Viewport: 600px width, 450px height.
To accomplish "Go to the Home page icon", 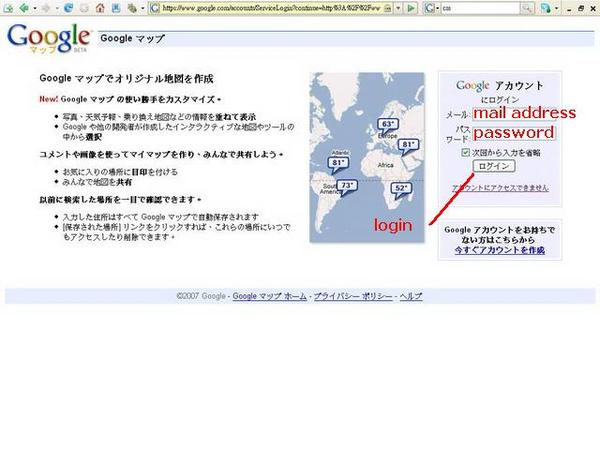I will pyautogui.click(x=100, y=8).
